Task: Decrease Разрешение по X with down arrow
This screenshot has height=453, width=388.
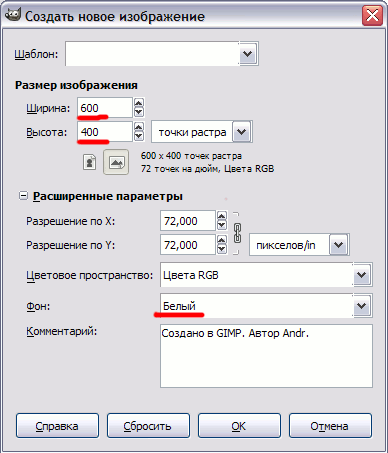Action: click(x=222, y=225)
